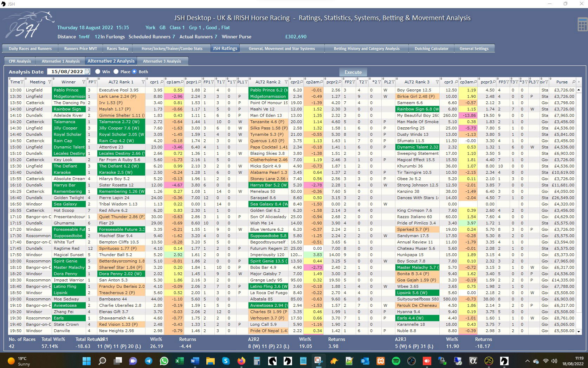
Task: Open General, Movement and Star Systems tab
Action: coord(282,49)
